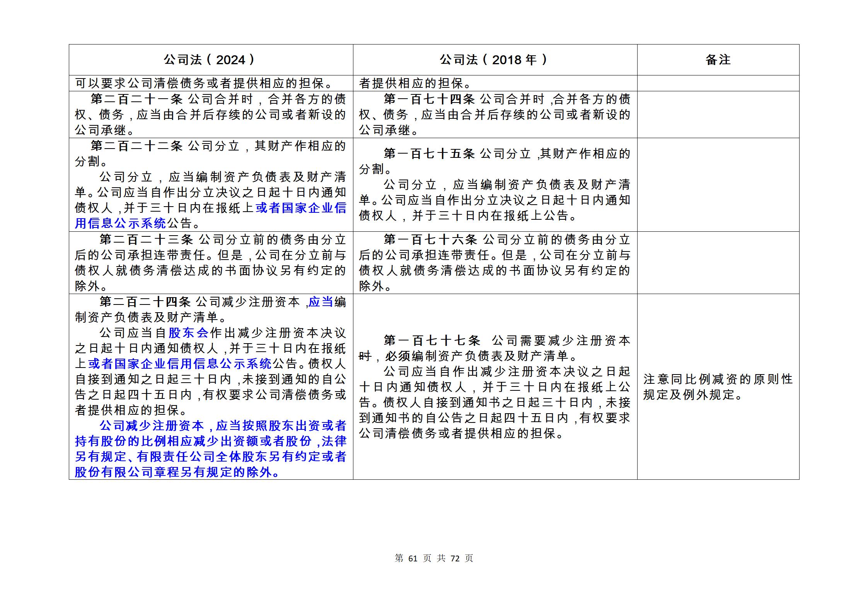Viewport: 868px width, 614px height.
Task: Click the struck-through 时 character
Action: tap(365, 356)
